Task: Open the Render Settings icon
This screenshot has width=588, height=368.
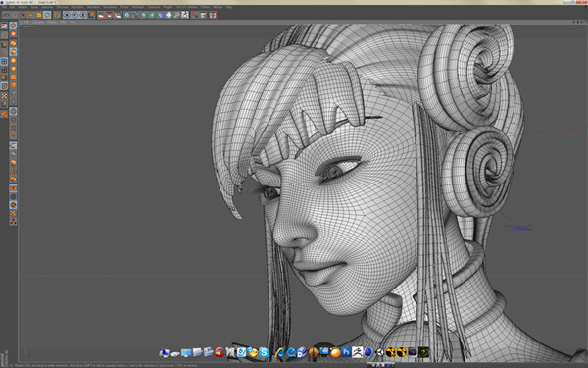Action: (118, 15)
